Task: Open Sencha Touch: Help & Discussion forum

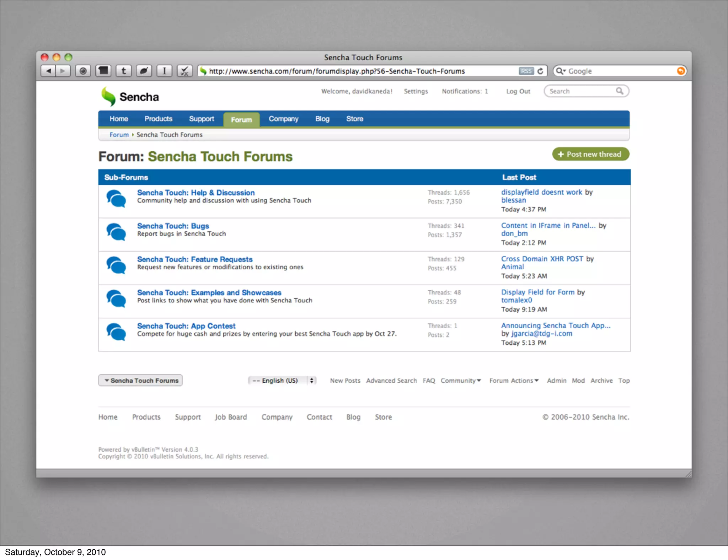Action: (196, 193)
